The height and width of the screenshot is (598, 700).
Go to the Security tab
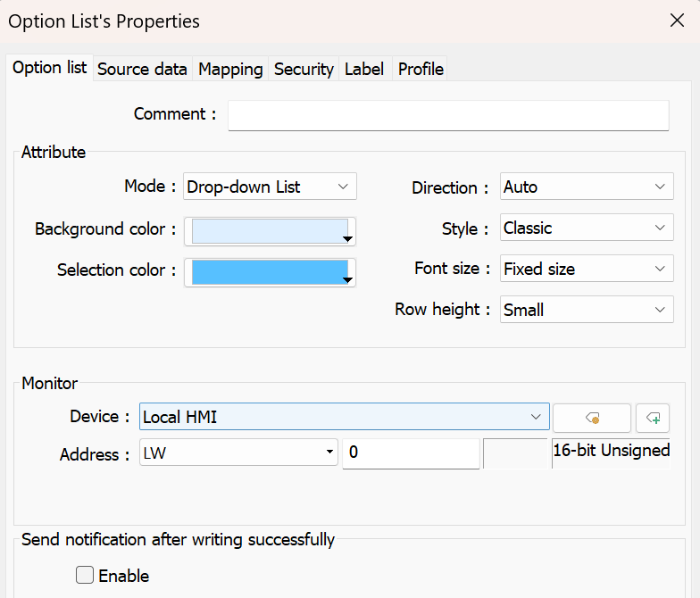pos(304,70)
